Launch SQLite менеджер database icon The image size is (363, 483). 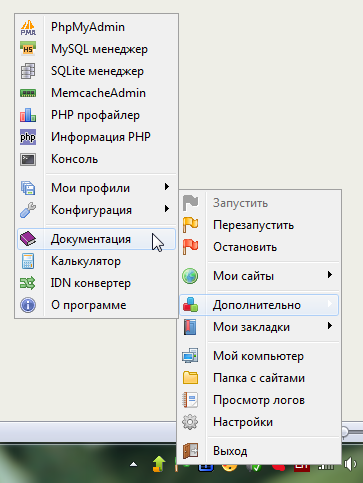point(28,71)
